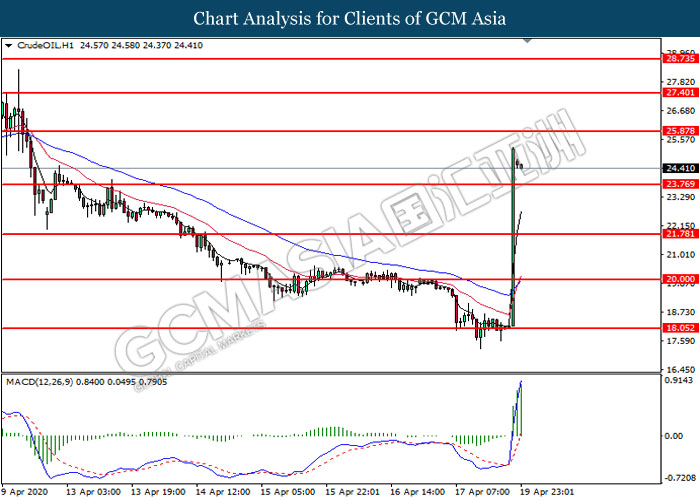Click the tall green breakout candle
The height and width of the screenshot is (500, 700).
click(x=513, y=237)
